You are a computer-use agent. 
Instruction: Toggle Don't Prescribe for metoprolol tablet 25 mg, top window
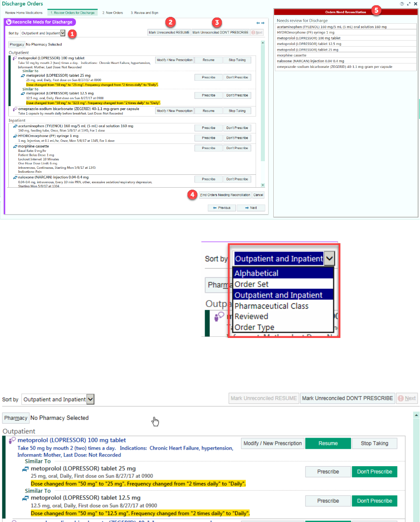(x=237, y=77)
